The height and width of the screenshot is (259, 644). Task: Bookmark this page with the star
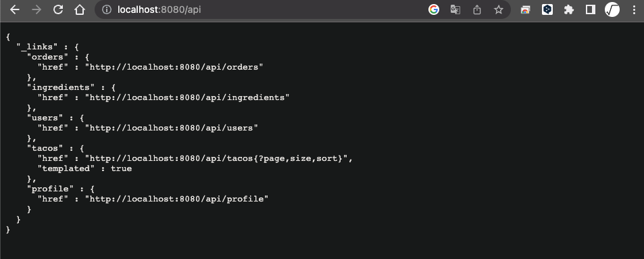pyautogui.click(x=498, y=10)
